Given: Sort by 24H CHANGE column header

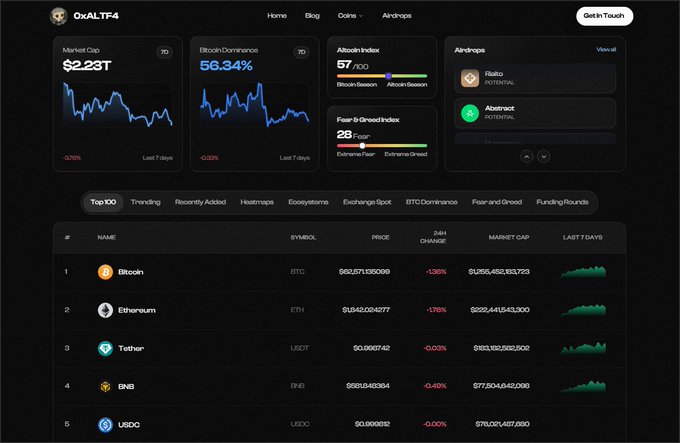Looking at the screenshot, I should pyautogui.click(x=433, y=237).
